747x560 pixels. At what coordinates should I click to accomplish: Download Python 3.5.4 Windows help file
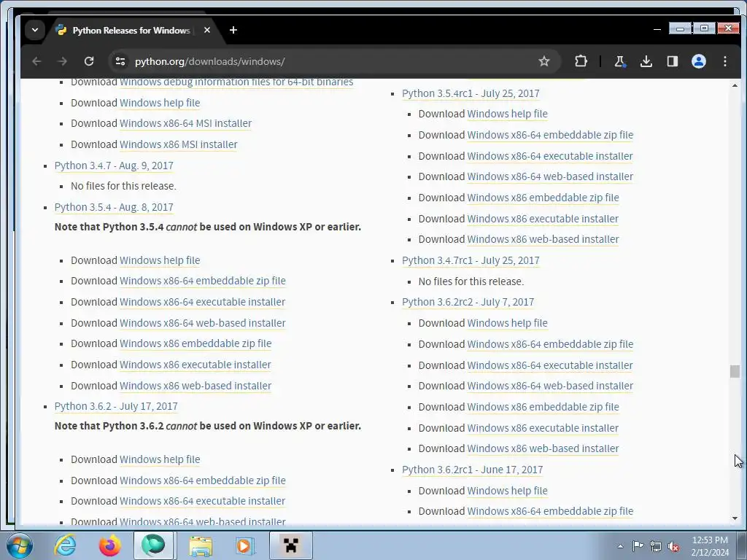click(160, 260)
